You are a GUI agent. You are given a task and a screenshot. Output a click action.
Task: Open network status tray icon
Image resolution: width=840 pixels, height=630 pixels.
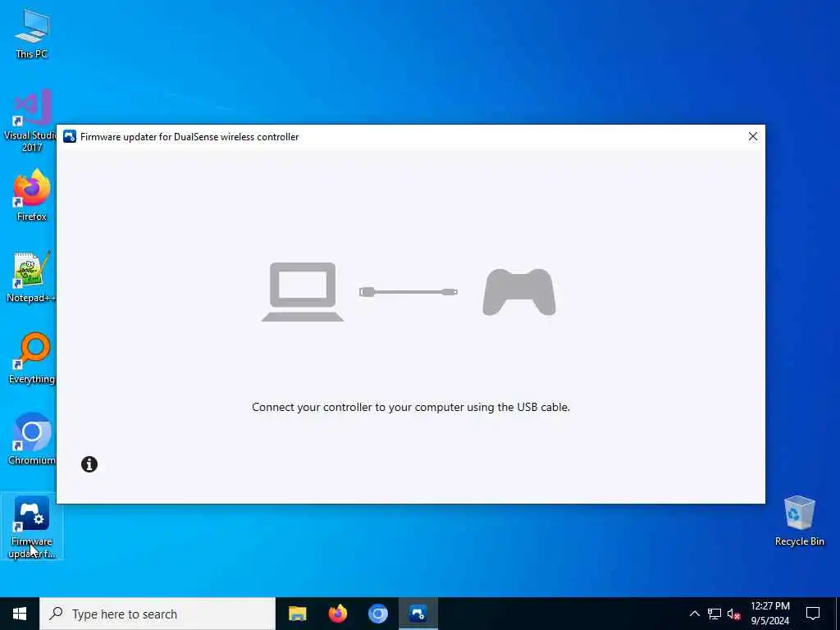pyautogui.click(x=714, y=614)
